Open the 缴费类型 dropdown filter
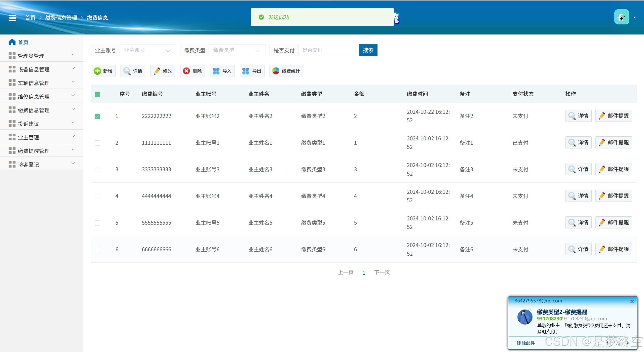This screenshot has height=352, width=644. coord(237,50)
